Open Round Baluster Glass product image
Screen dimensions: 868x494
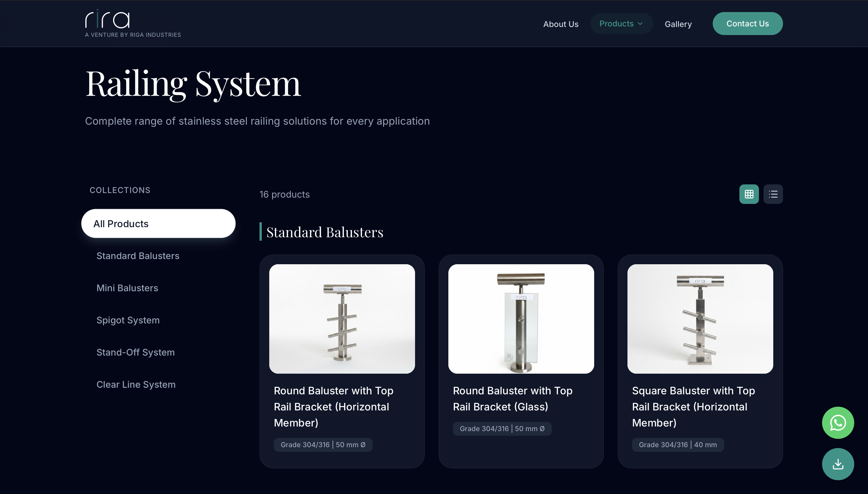coord(521,319)
